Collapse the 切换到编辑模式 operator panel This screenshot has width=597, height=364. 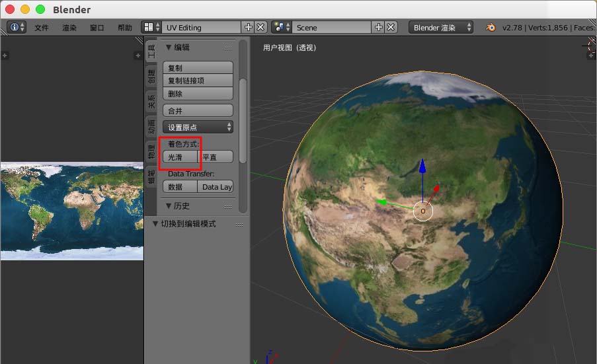click(x=155, y=224)
